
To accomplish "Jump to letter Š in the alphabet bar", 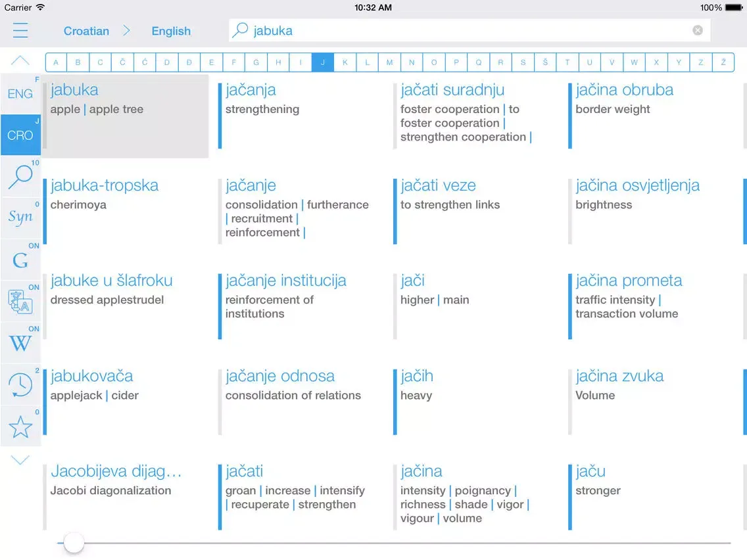I will 545,62.
